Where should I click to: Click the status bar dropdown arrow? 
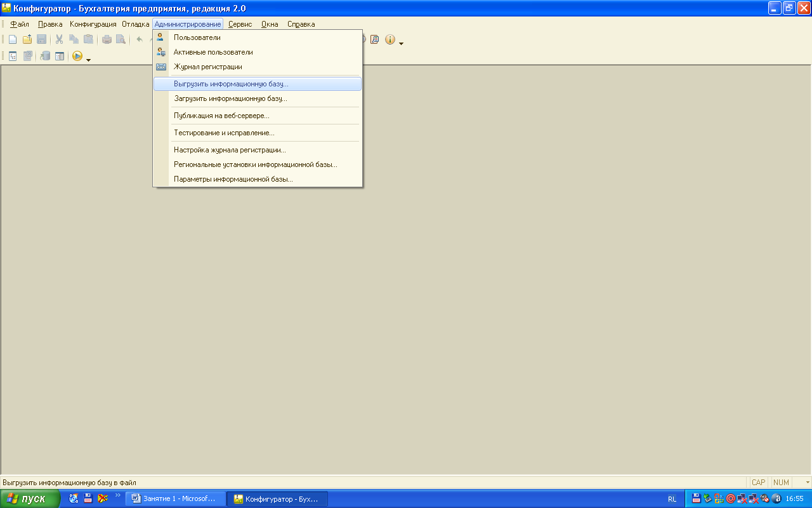pyautogui.click(x=807, y=483)
